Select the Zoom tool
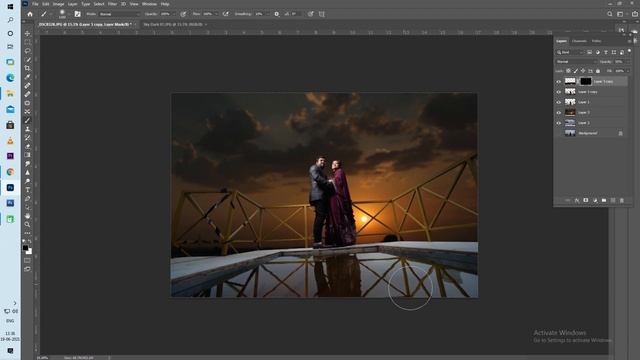The height and width of the screenshot is (360, 640). (27, 224)
